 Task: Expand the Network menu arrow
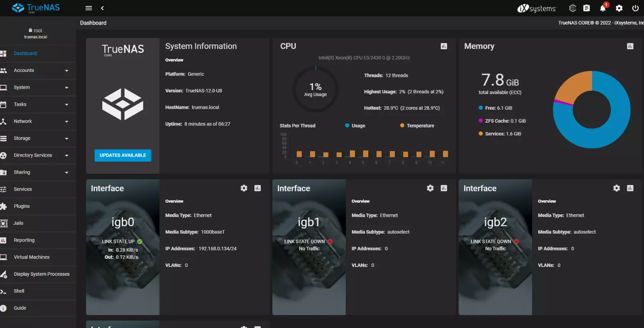pos(66,121)
